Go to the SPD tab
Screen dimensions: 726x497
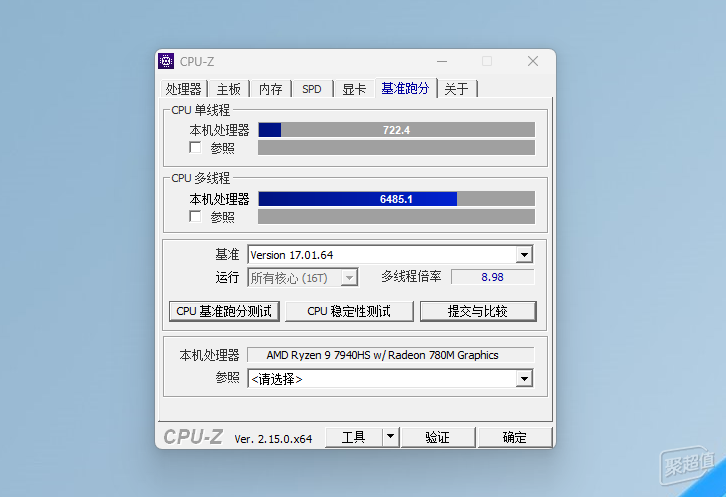click(x=312, y=88)
